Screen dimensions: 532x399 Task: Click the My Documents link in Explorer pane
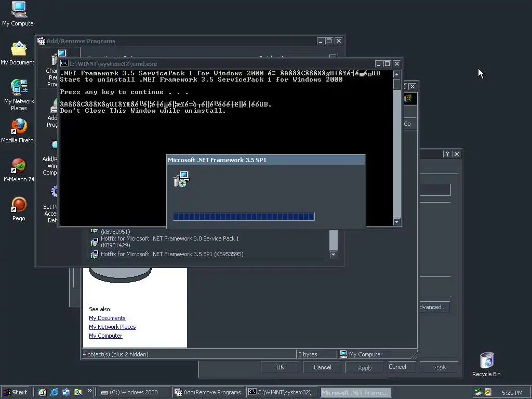pos(107,318)
